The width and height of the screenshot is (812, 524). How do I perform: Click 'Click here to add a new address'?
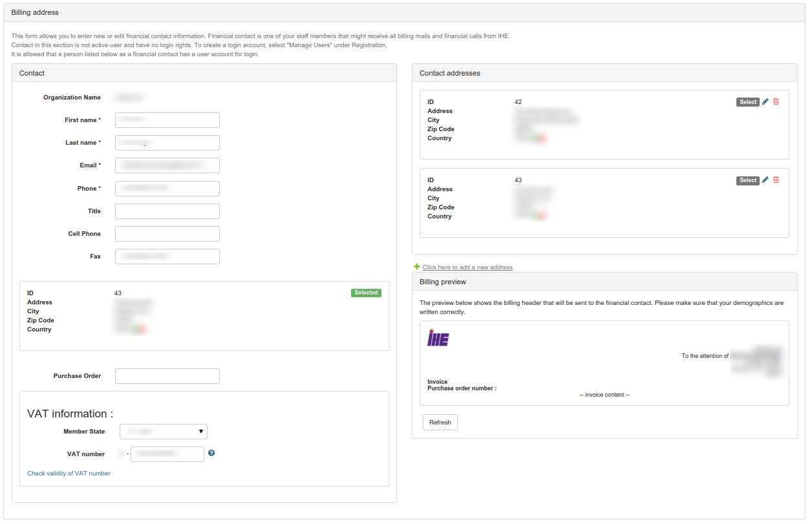point(467,267)
